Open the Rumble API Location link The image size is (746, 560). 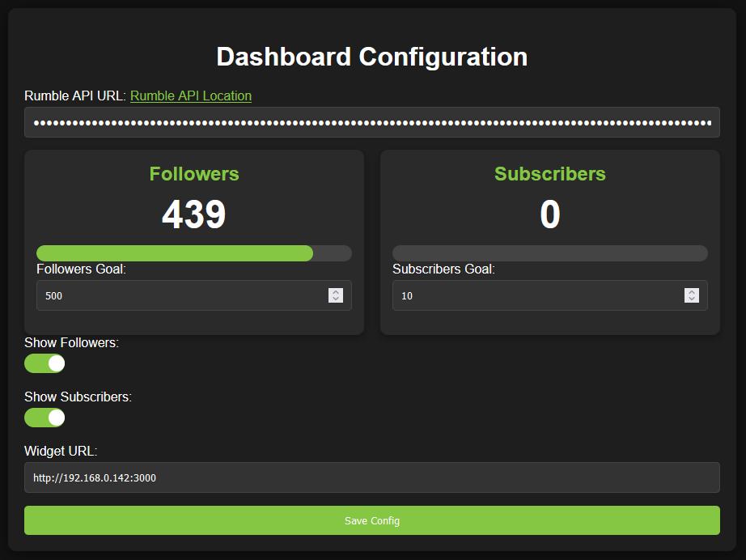(x=191, y=95)
